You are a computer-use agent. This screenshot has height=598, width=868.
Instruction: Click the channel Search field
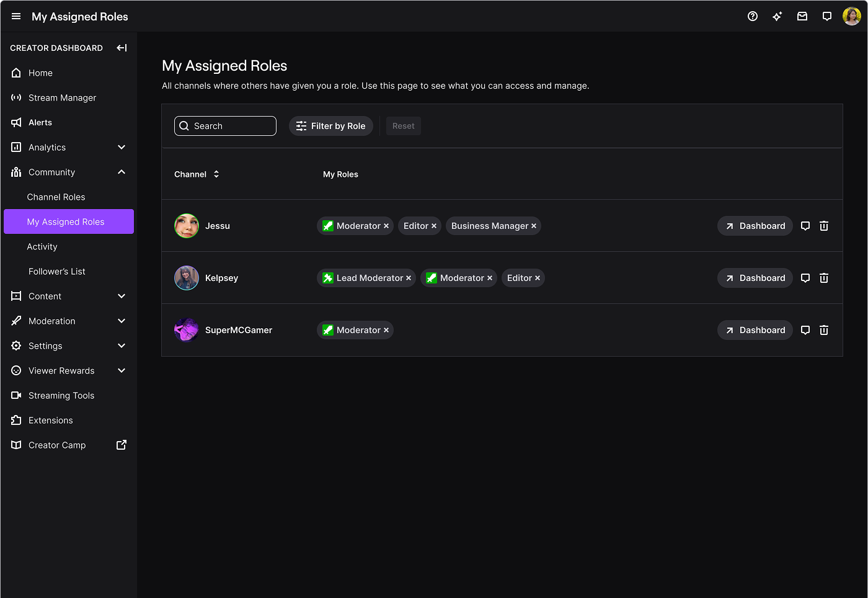click(x=226, y=126)
